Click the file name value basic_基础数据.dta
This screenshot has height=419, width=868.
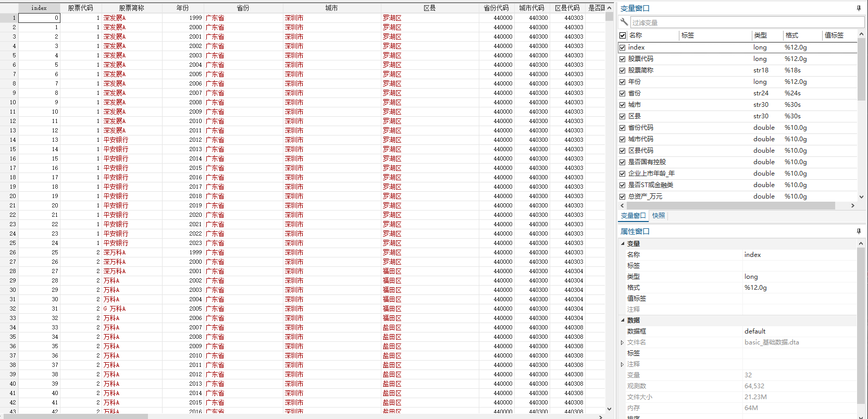772,342
